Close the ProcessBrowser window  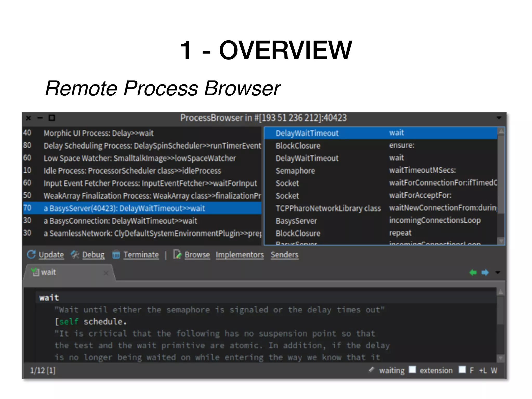(x=28, y=118)
